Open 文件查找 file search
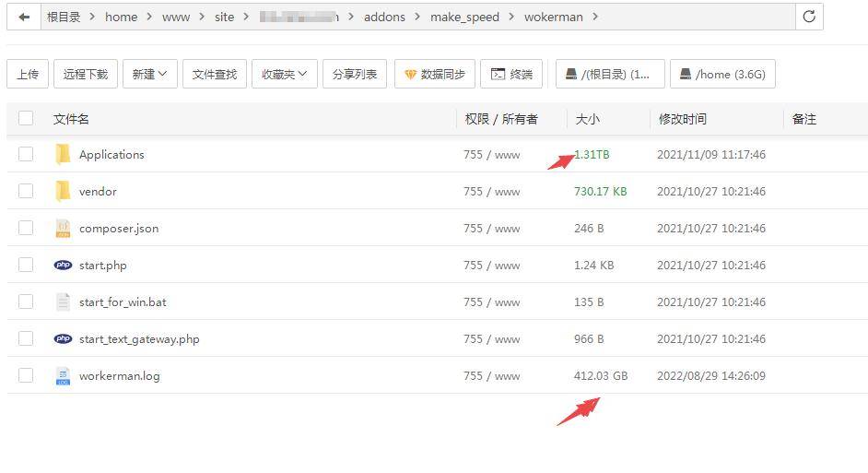 214,74
